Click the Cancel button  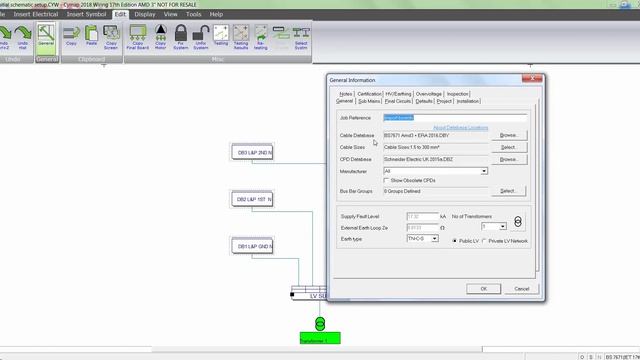tap(522, 289)
